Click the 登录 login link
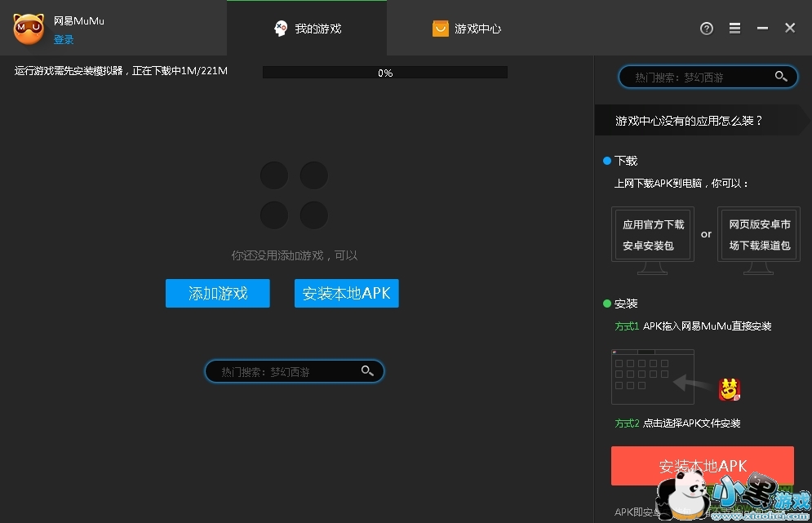The height and width of the screenshot is (523, 812). [64, 38]
